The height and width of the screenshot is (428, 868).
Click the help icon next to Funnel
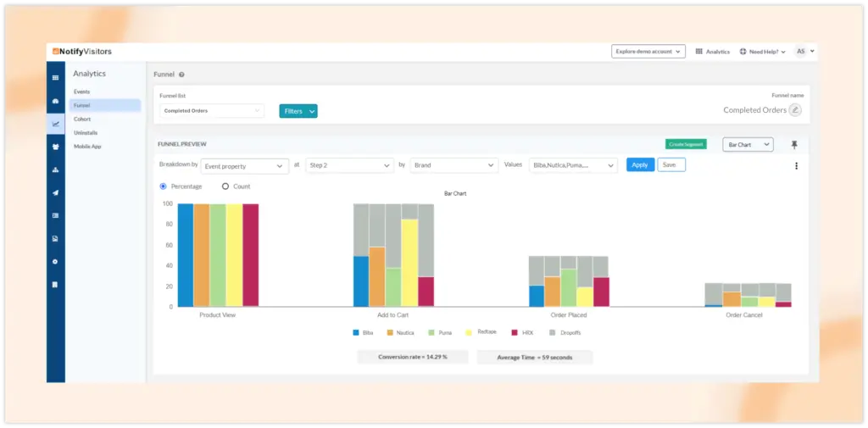181,75
